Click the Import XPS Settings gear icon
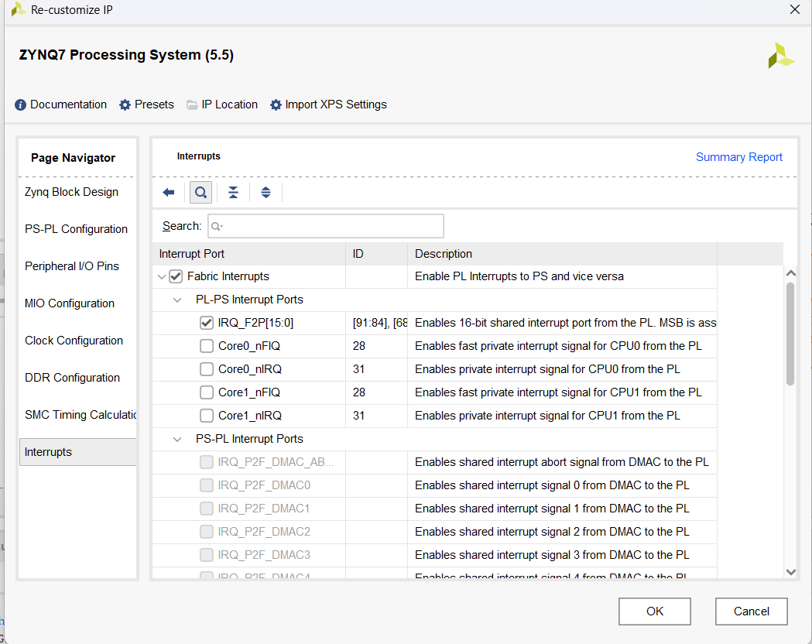This screenshot has width=812, height=644. (x=276, y=105)
